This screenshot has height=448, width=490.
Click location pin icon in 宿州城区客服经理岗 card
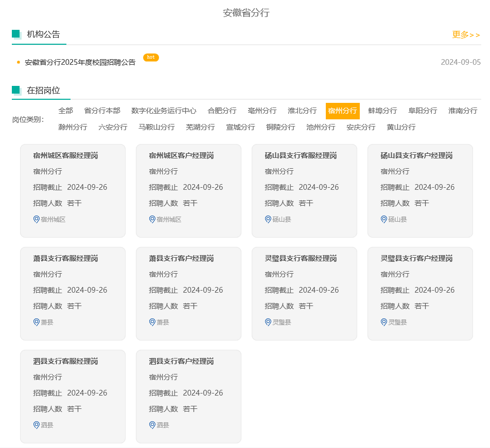pyautogui.click(x=36, y=220)
